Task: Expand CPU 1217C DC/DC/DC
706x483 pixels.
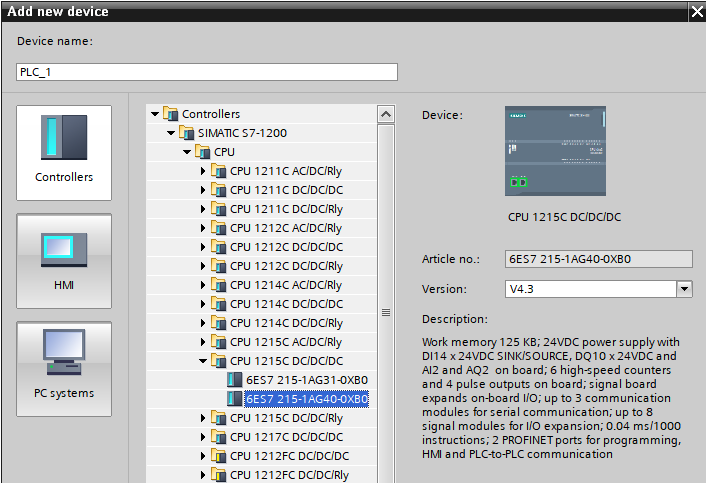Action: [203, 437]
